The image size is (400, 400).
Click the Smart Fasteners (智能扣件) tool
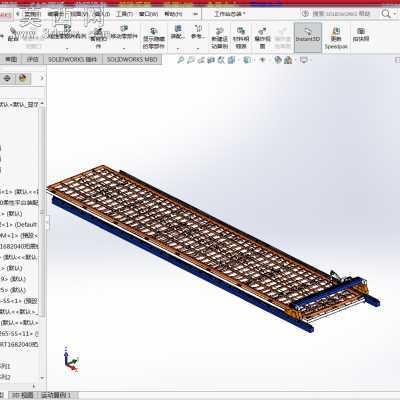[98, 38]
